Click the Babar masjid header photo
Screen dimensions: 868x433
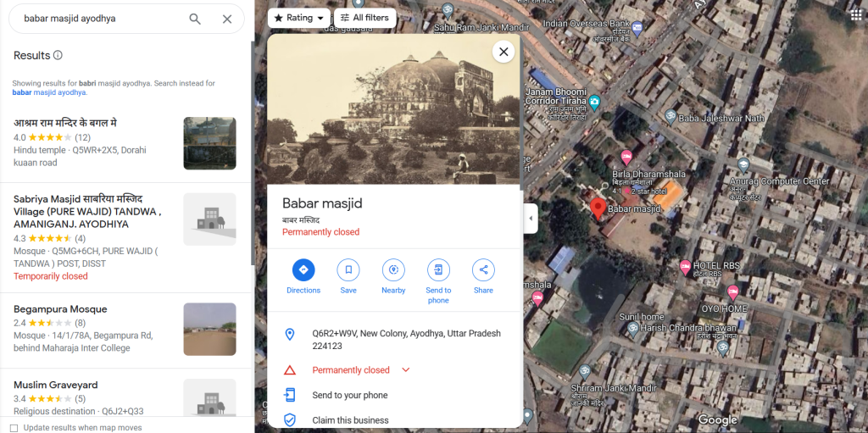click(393, 110)
